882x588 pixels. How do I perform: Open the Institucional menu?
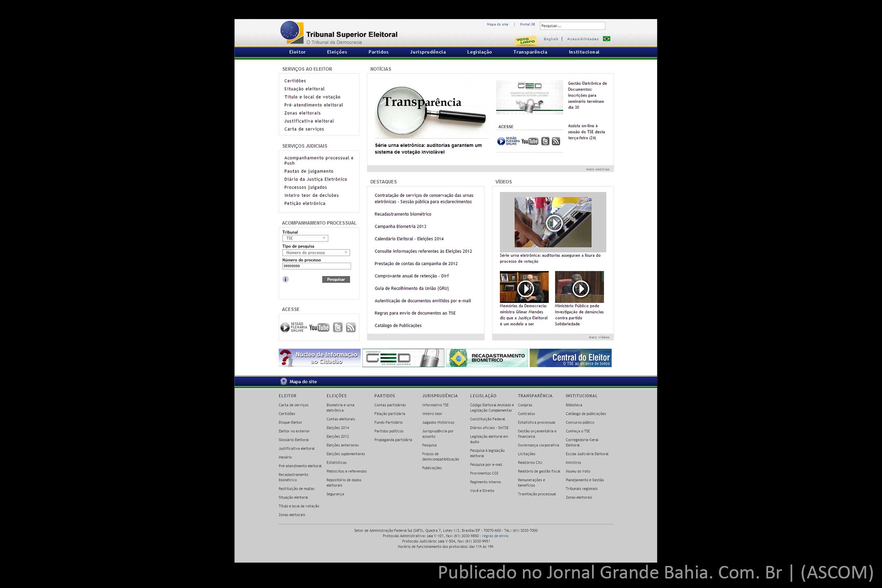click(584, 52)
